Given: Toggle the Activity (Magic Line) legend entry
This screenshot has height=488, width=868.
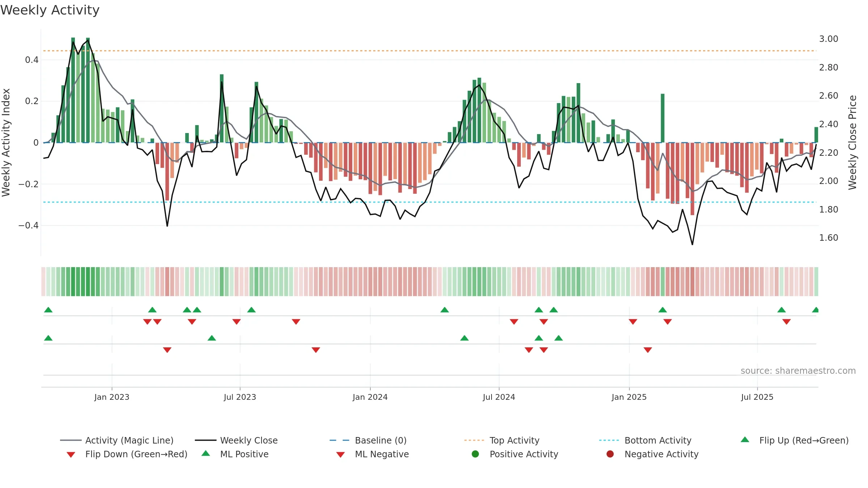Looking at the screenshot, I should click(x=116, y=440).
